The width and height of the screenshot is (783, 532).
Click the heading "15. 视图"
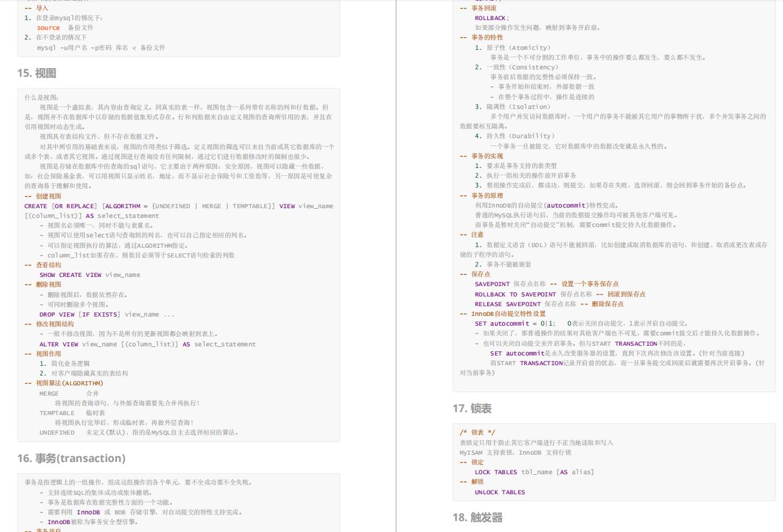pos(37,73)
